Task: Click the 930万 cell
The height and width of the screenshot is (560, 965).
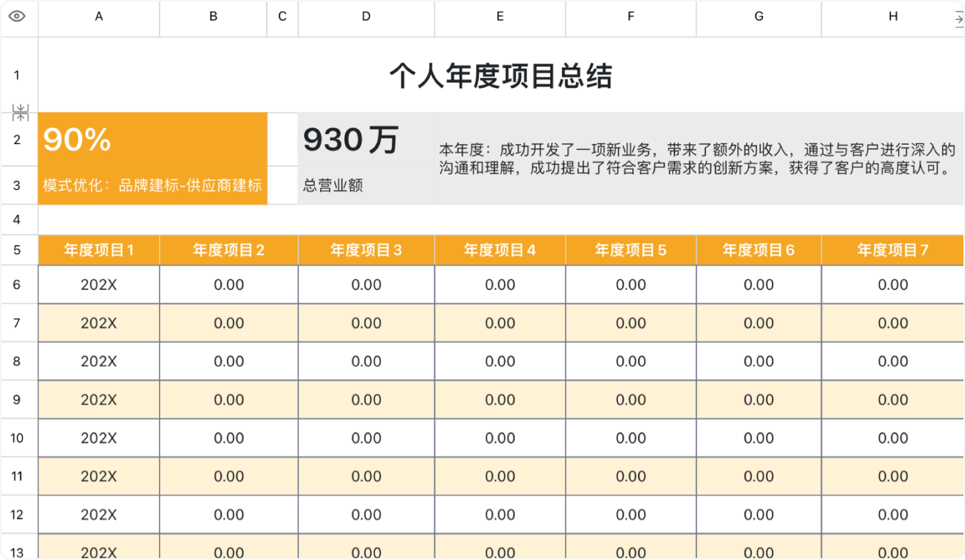Action: [366, 140]
